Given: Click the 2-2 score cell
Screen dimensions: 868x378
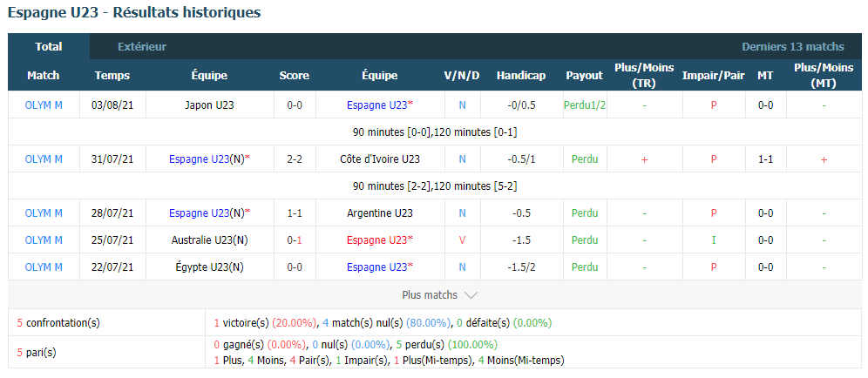Looking at the screenshot, I should pyautogui.click(x=294, y=159).
